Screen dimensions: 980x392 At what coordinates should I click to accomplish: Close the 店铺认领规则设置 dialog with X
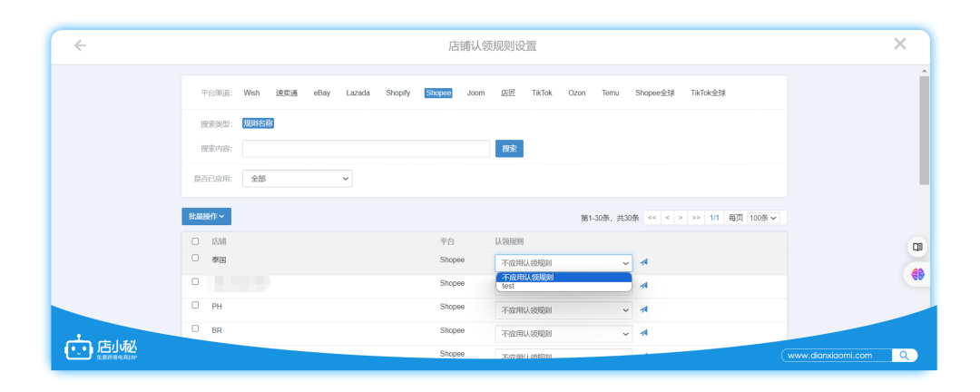coord(899,44)
